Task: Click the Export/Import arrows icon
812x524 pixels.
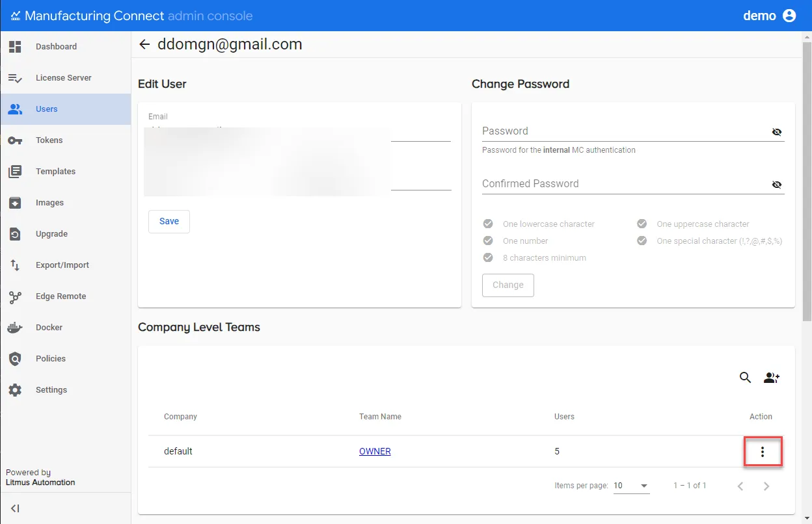Action: [x=15, y=265]
